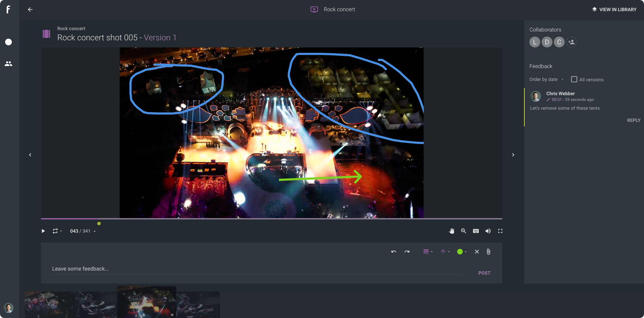644x318 pixels.
Task: Show keyboard shortcuts icon
Action: (x=476, y=231)
